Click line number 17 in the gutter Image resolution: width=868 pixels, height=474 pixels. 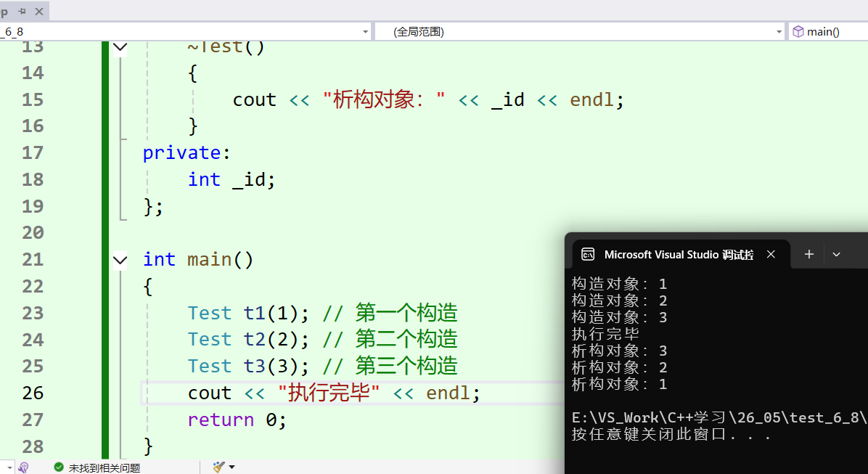tap(33, 152)
